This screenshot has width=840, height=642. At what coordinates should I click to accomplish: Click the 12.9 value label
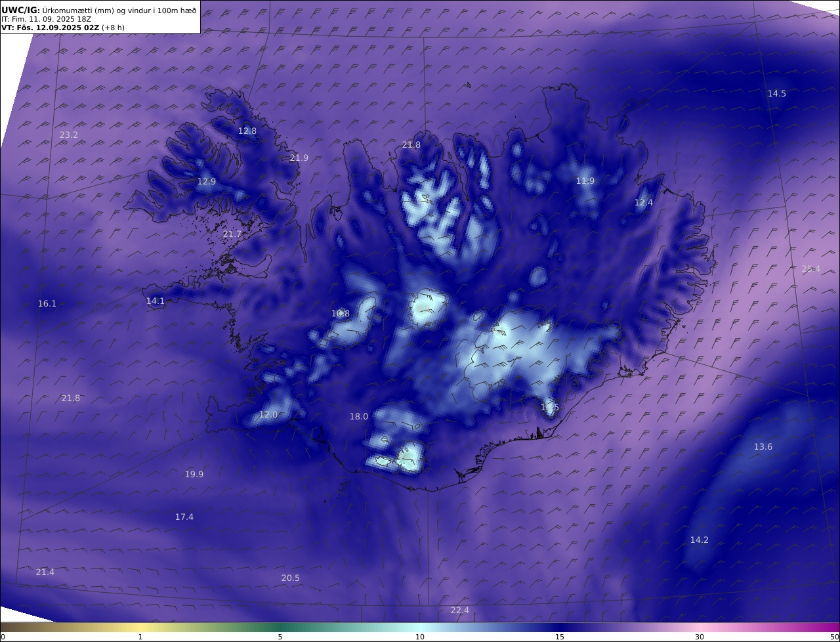coord(207,182)
